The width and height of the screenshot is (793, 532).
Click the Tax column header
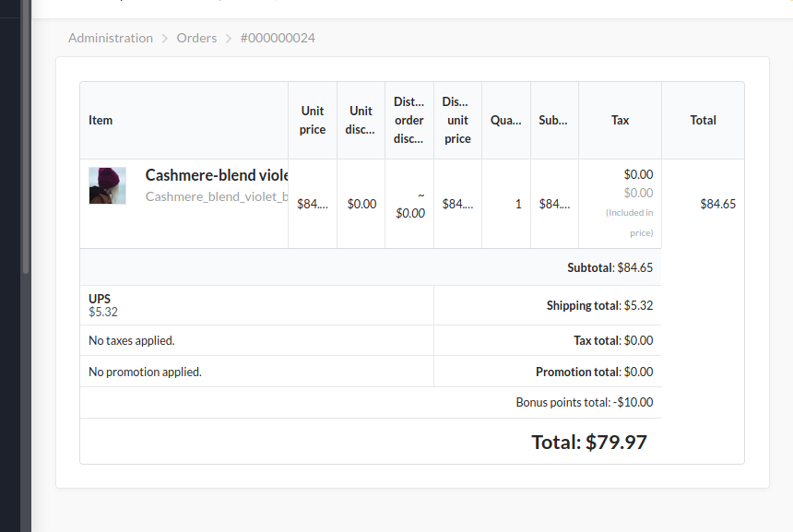coord(620,120)
